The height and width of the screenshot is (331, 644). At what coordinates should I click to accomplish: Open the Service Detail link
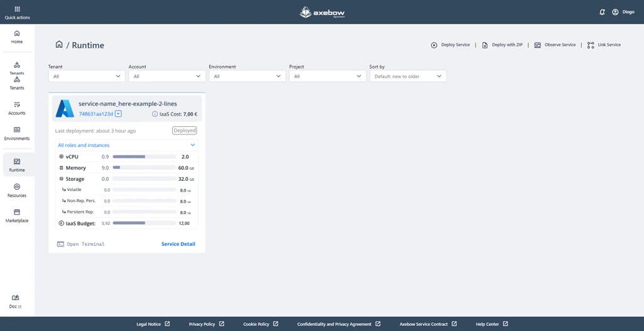pos(178,244)
